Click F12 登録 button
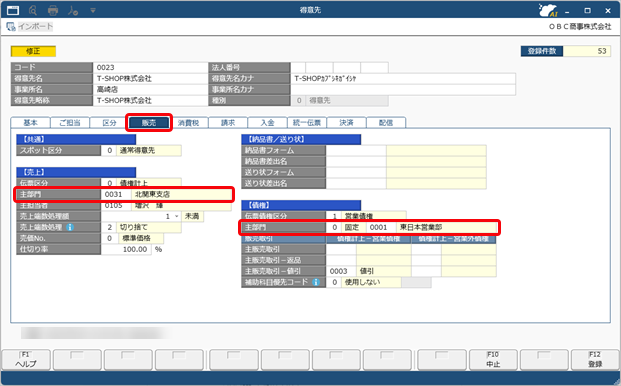The image size is (621, 386). 595,359
